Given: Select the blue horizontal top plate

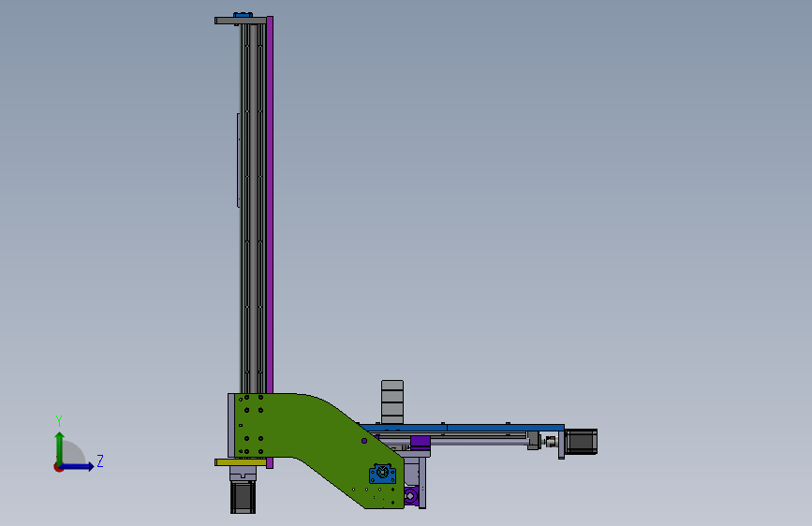Looking at the screenshot, I should 461,428.
